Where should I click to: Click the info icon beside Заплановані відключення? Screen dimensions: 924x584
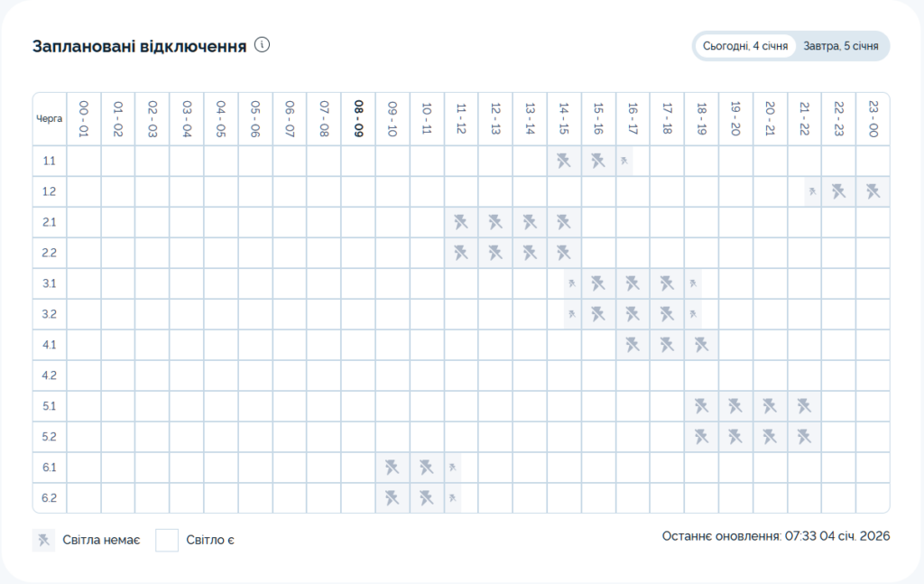(x=263, y=45)
